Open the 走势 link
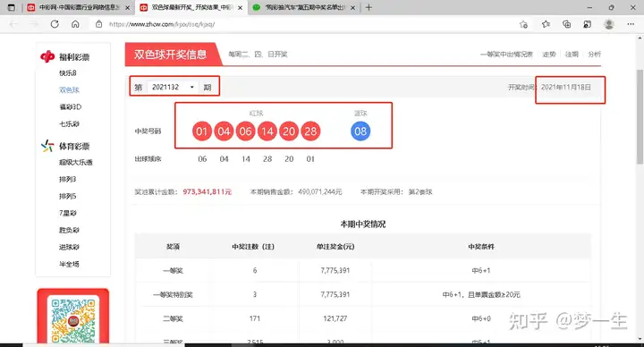The height and width of the screenshot is (347, 644). pos(549,55)
